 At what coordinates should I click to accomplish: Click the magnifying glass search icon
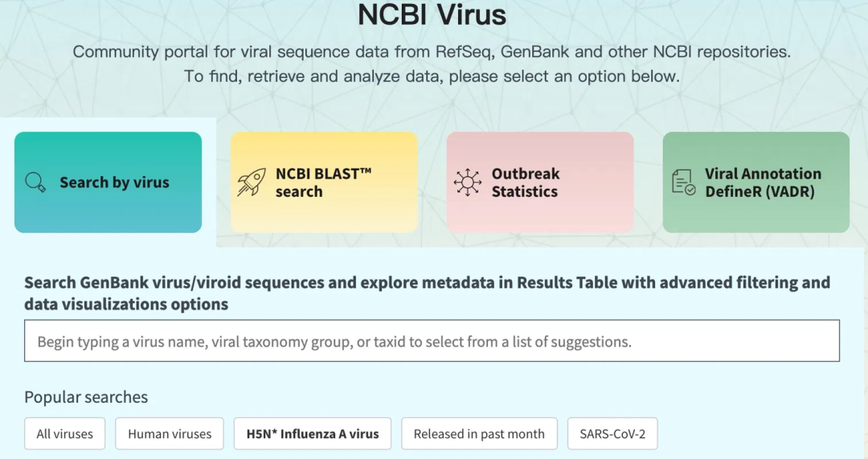(35, 182)
